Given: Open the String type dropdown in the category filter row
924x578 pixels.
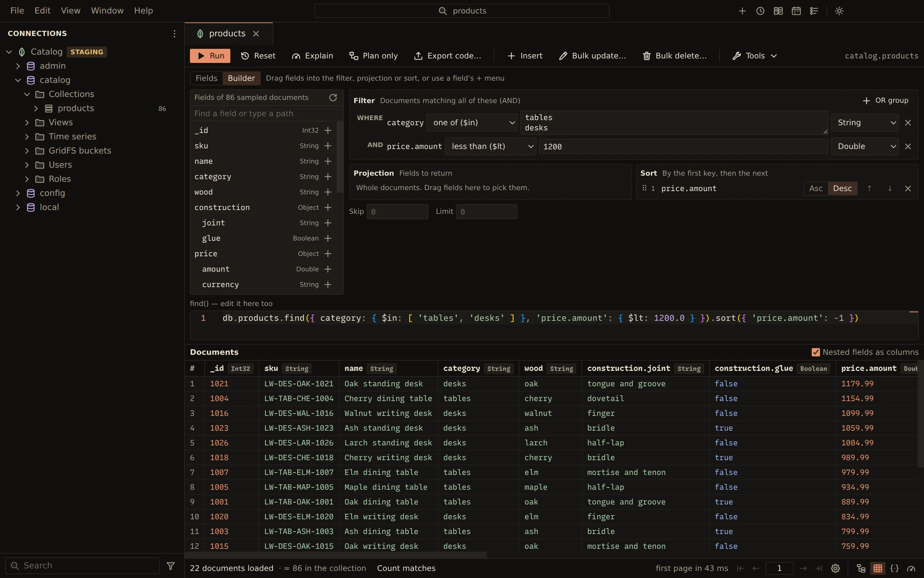Looking at the screenshot, I should tap(865, 123).
